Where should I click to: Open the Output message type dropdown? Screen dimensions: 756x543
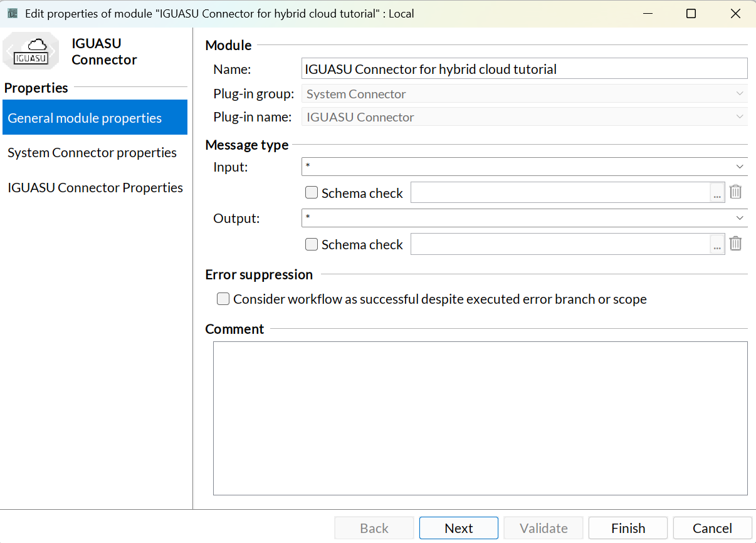click(740, 218)
